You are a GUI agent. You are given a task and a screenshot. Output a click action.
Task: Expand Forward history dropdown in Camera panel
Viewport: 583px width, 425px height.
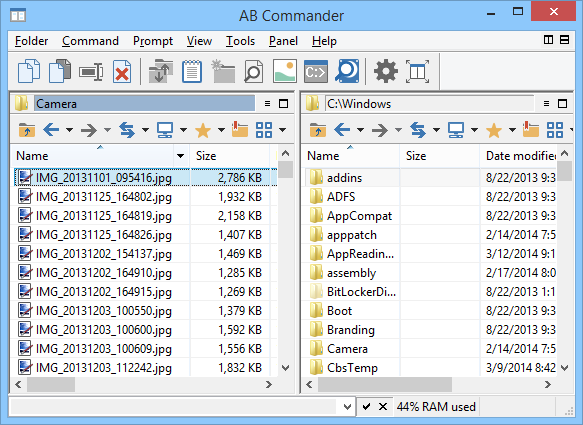107,130
